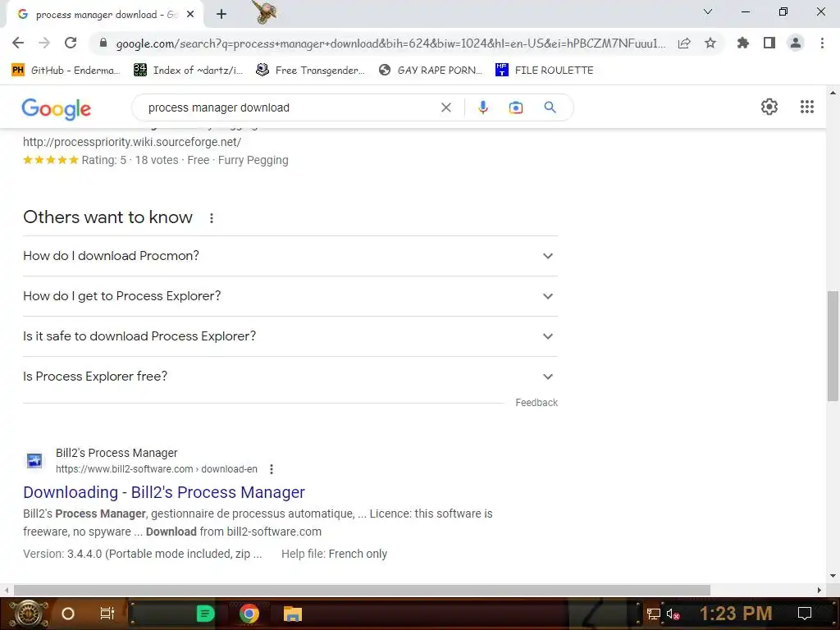Click Help file: French only text
This screenshot has height=630, width=840.
pos(335,554)
